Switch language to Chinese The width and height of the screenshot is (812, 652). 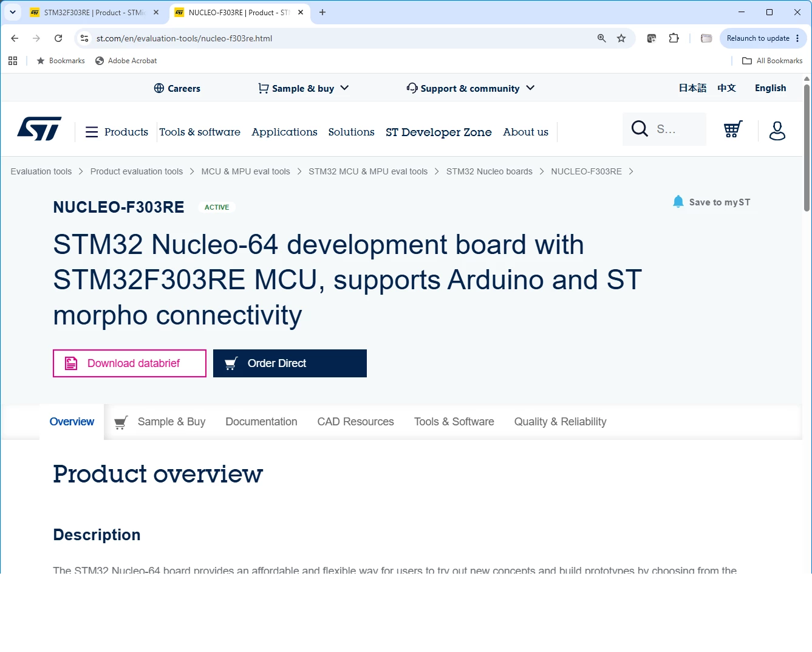(x=726, y=88)
